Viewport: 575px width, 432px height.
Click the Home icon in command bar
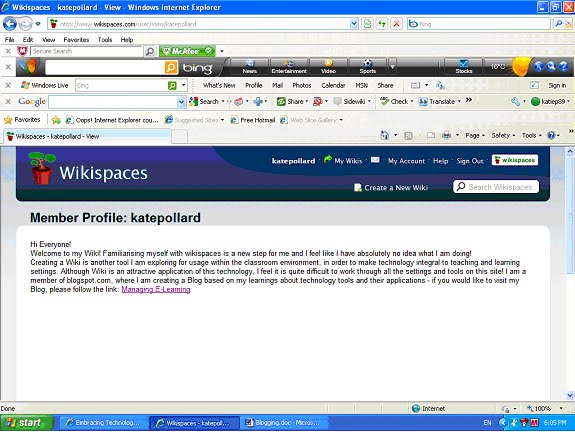pos(384,136)
